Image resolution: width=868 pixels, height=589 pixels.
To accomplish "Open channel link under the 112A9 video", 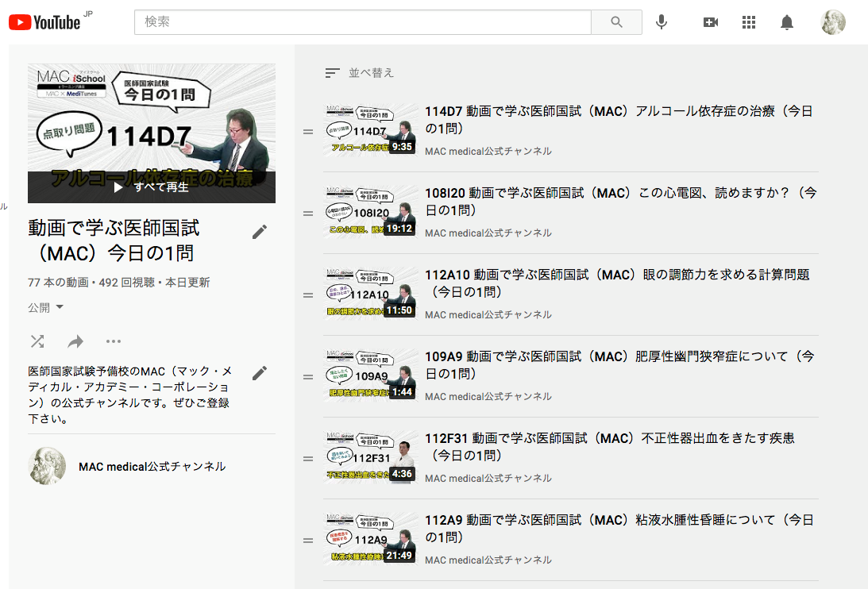I will (x=488, y=560).
